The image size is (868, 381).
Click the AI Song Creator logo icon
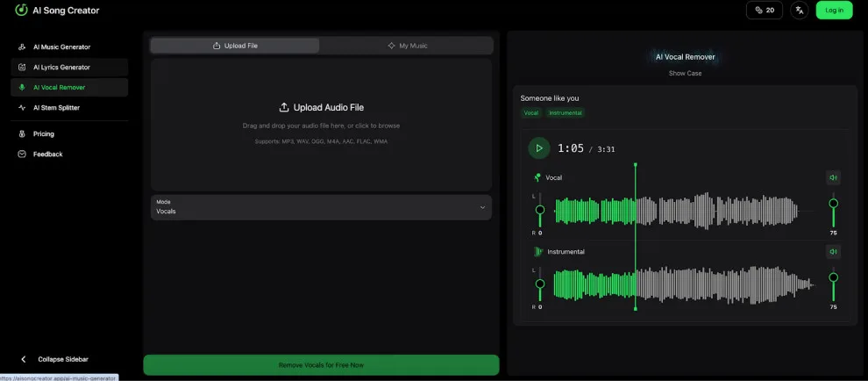(x=22, y=10)
